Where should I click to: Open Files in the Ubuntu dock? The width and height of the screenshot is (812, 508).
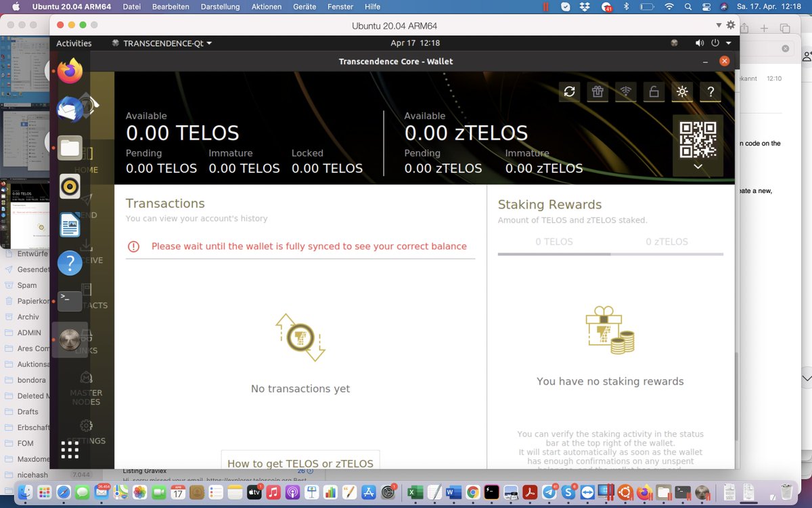coord(70,148)
